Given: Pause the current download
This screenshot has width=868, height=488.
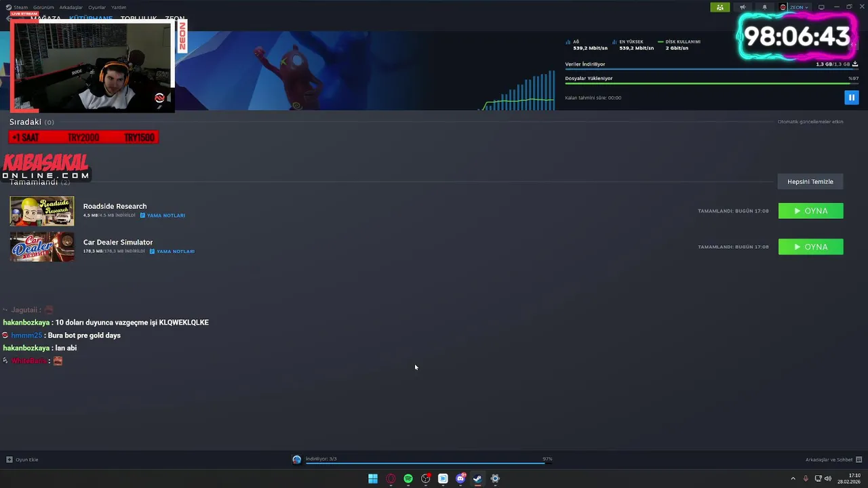Looking at the screenshot, I should 851,98.
